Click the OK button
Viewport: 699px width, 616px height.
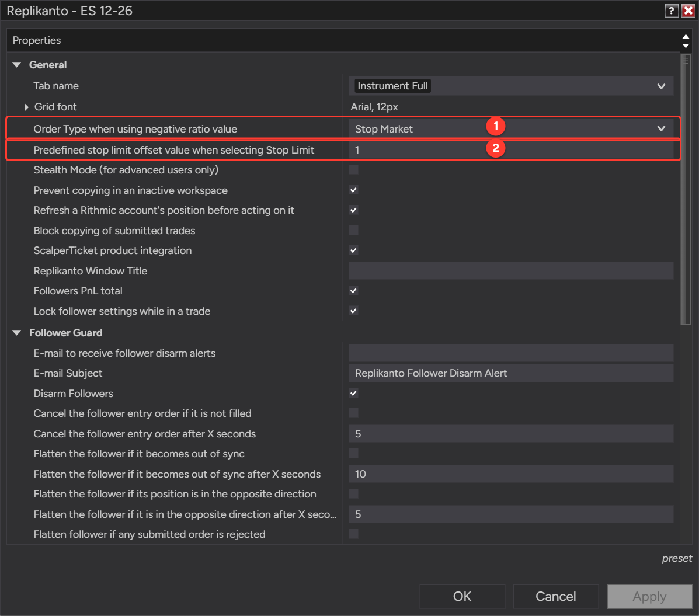(x=462, y=596)
